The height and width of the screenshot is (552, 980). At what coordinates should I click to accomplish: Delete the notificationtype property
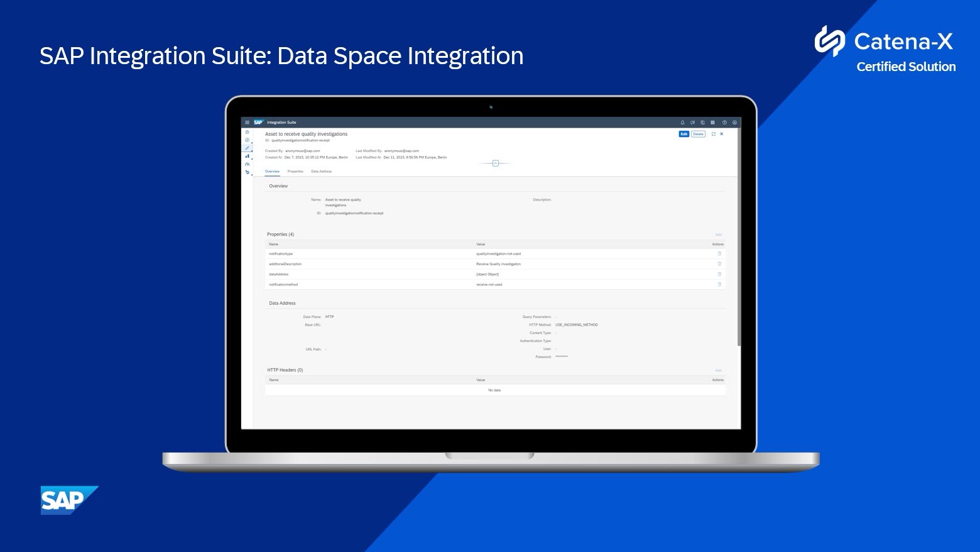pos(719,254)
